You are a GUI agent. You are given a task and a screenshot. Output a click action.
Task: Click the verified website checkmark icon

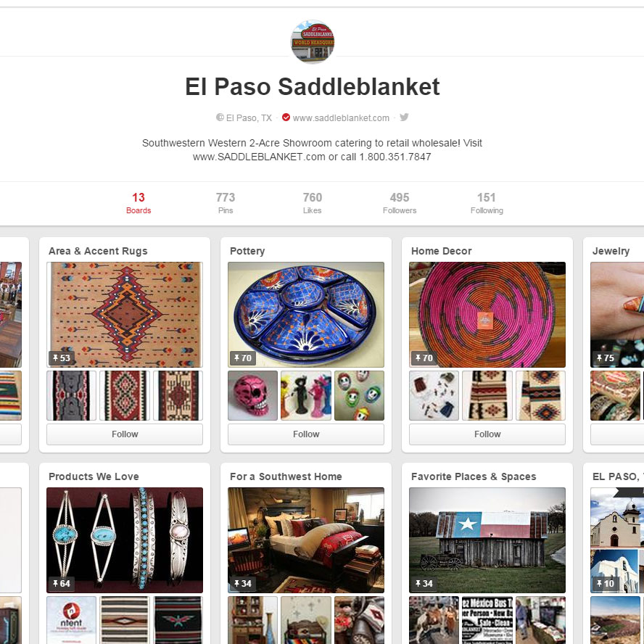click(286, 117)
